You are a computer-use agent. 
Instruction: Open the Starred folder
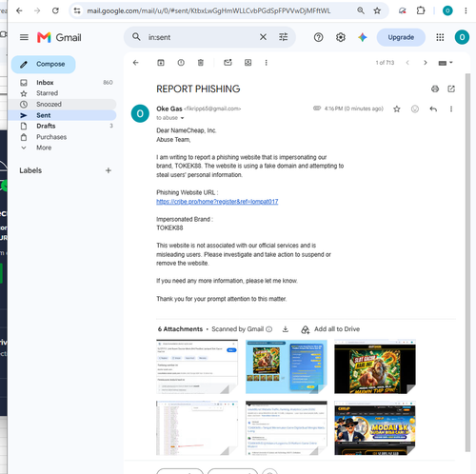point(62,93)
